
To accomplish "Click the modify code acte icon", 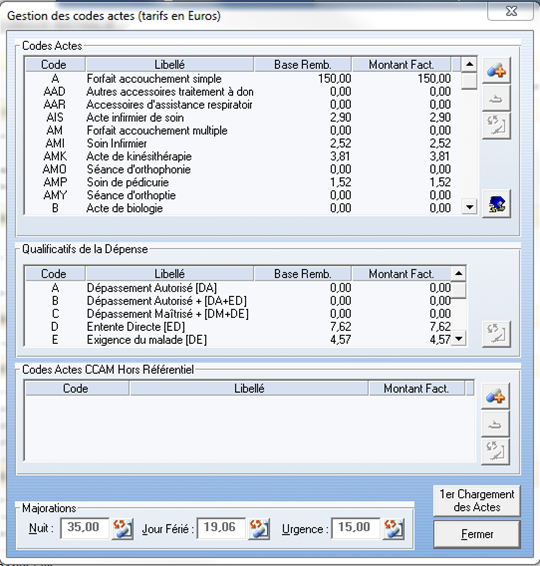I will (496, 126).
